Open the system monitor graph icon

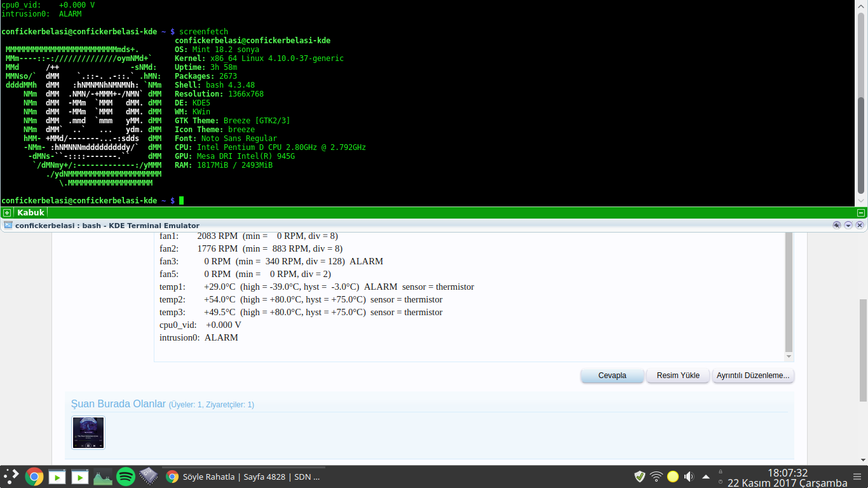(x=103, y=477)
